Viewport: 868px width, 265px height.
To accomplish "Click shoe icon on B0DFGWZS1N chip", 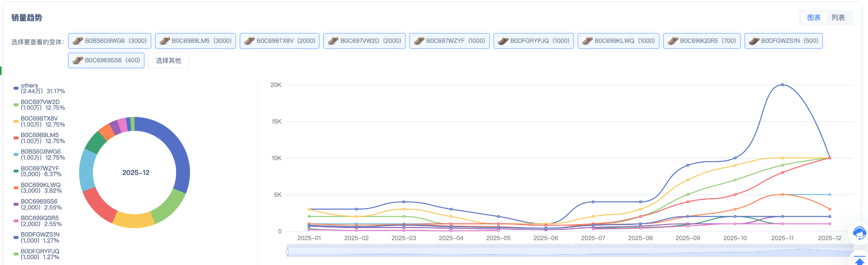I will (754, 41).
